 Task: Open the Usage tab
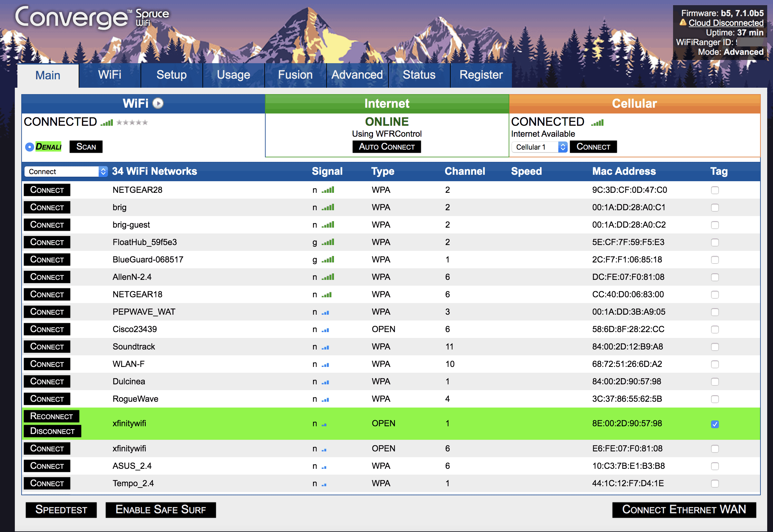click(x=234, y=75)
